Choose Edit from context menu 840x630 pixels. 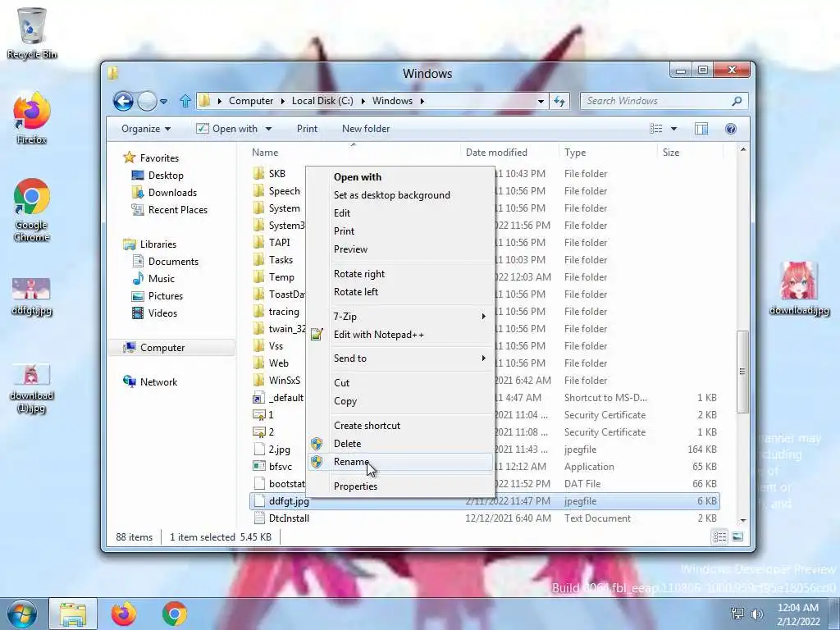pos(399,212)
